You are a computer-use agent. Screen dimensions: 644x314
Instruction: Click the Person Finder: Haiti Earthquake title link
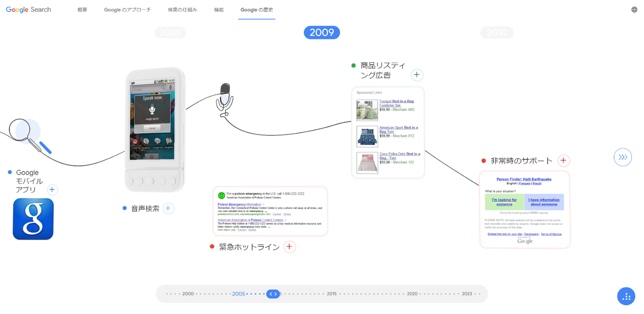(524, 179)
